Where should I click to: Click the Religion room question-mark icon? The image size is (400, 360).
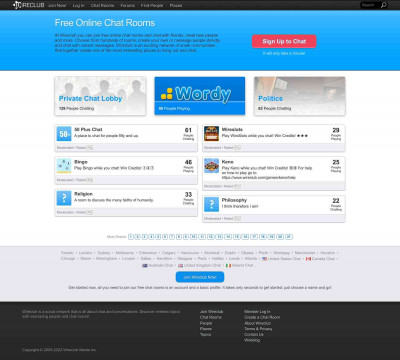click(64, 198)
